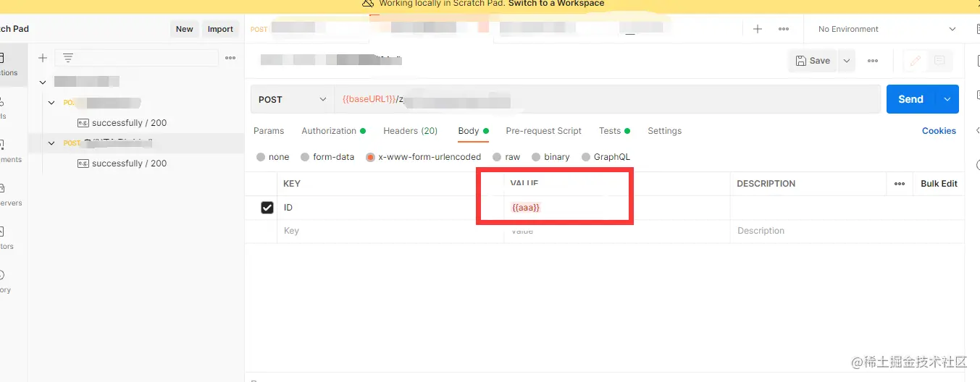The height and width of the screenshot is (382, 980).
Task: Open the collection filter icon
Action: 68,58
